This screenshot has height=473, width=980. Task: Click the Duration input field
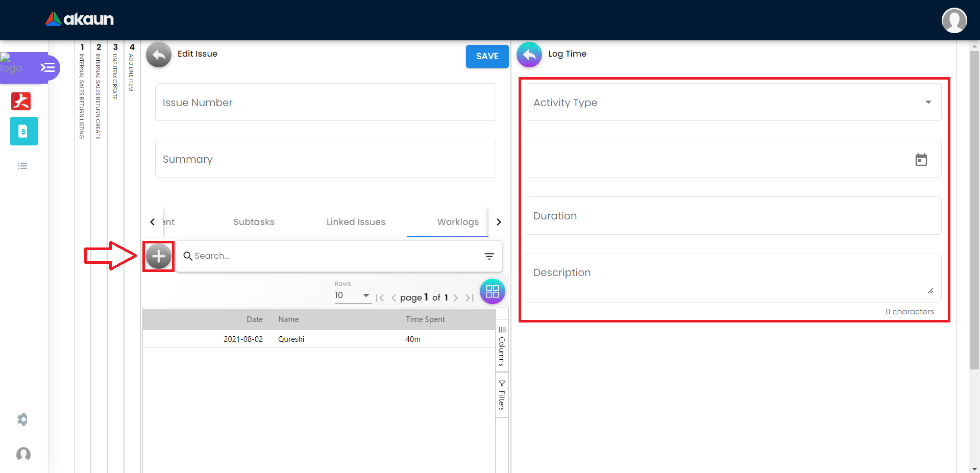pyautogui.click(x=733, y=216)
